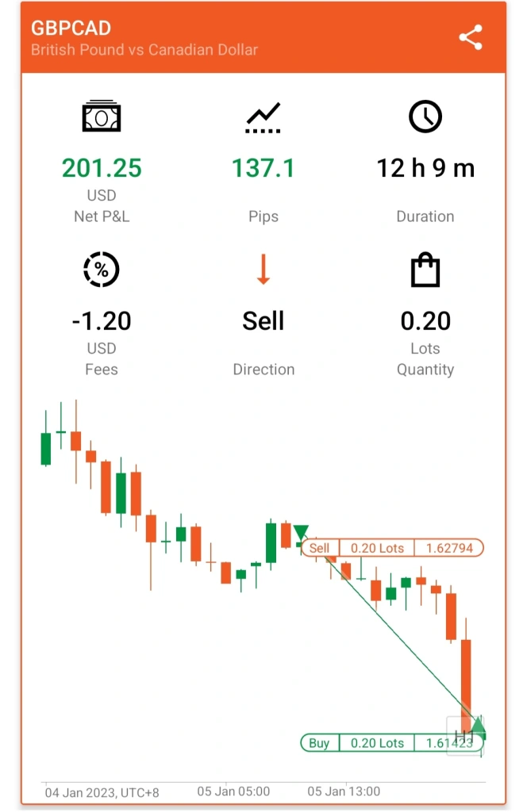Click the orange down arrow direction icon
Image resolution: width=527 pixels, height=812 pixels.
click(x=263, y=270)
